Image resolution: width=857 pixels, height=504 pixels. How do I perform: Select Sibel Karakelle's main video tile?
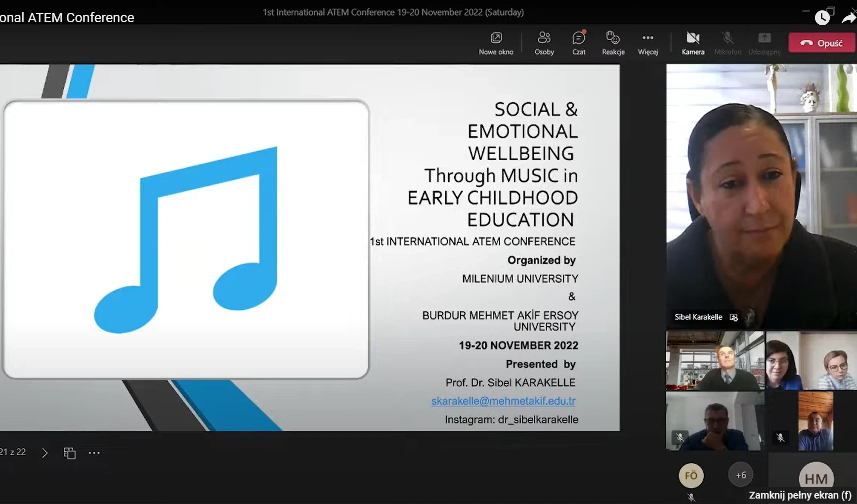coord(762,196)
